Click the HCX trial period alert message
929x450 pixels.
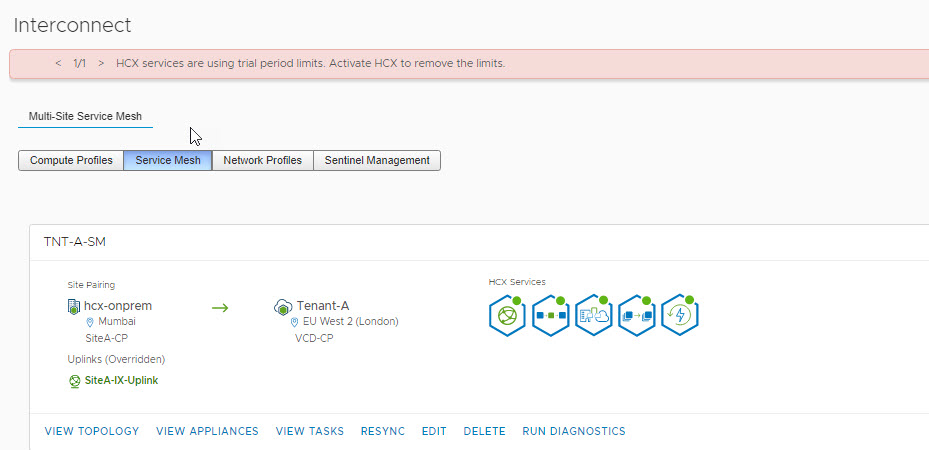pos(310,63)
